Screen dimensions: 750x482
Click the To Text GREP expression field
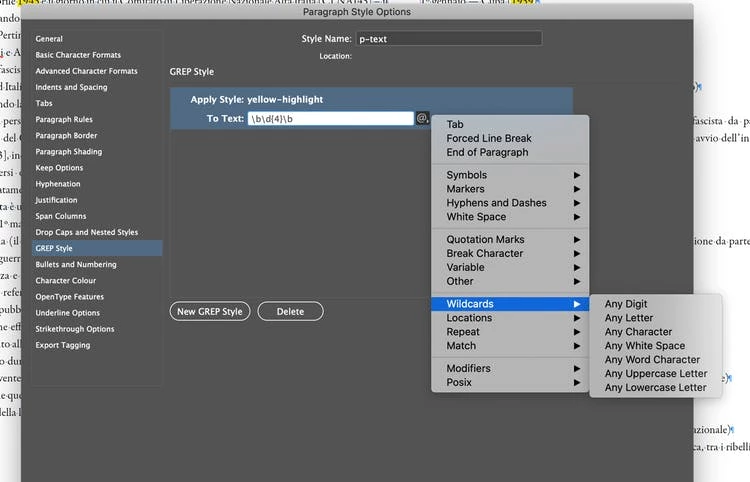click(331, 119)
